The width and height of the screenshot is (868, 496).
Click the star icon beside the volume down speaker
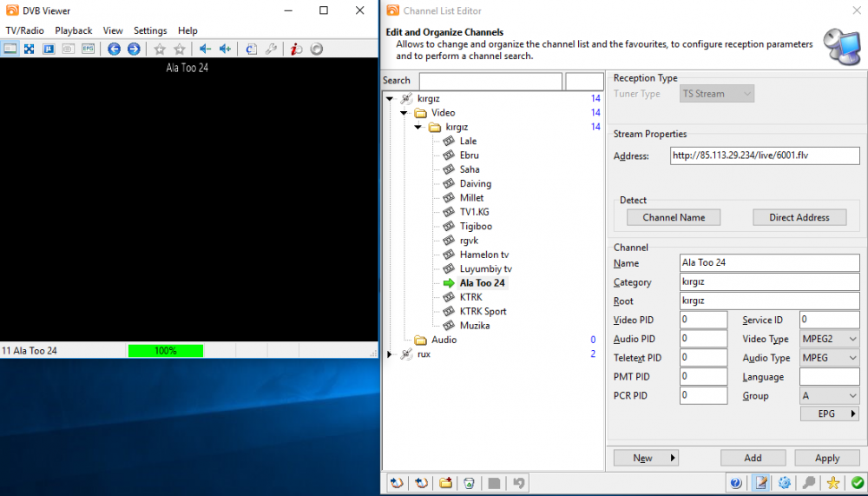coord(180,50)
